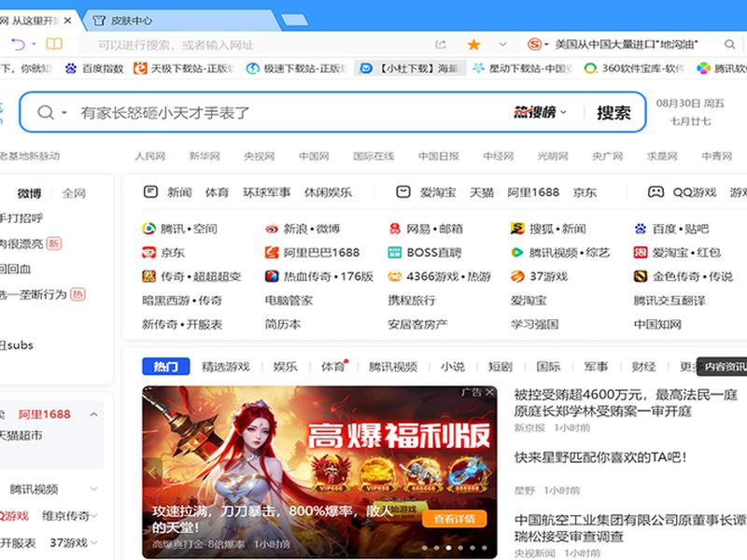This screenshot has width=747, height=560.
Task: Click the undo/back arrow icon in toolbar
Action: tap(18, 44)
